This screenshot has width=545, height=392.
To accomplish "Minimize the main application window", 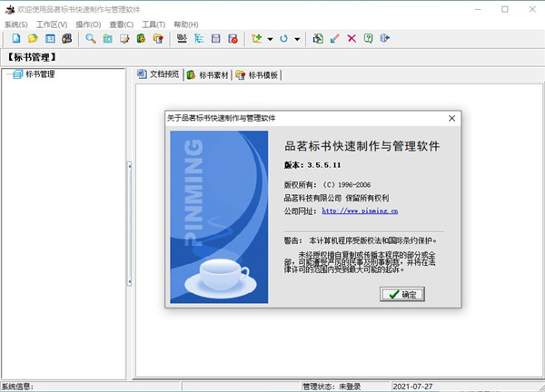I will tap(478, 9).
